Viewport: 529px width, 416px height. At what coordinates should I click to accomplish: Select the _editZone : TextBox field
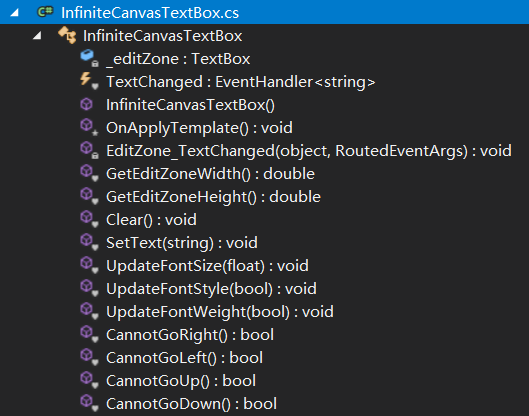(178, 59)
